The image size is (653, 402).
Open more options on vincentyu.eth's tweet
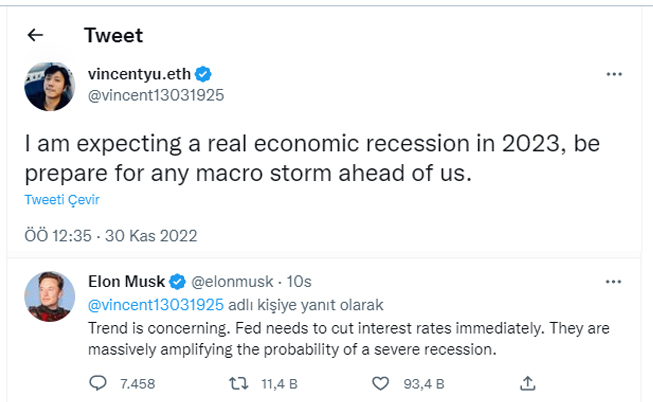pyautogui.click(x=617, y=75)
